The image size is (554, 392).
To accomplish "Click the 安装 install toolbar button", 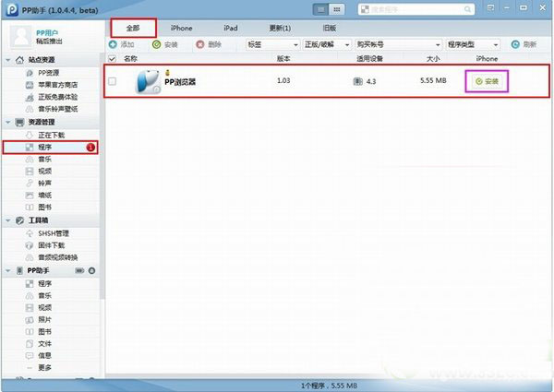I will 165,44.
